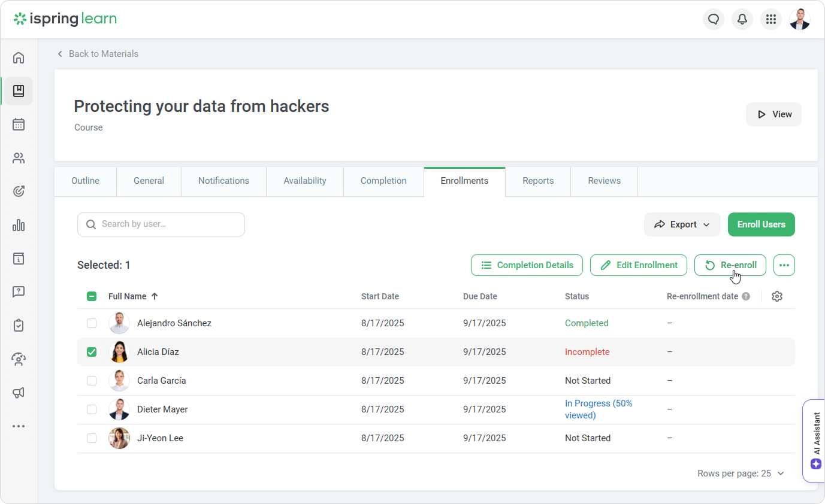
Task: Open the Rows per page dropdown
Action: pyautogui.click(x=741, y=473)
